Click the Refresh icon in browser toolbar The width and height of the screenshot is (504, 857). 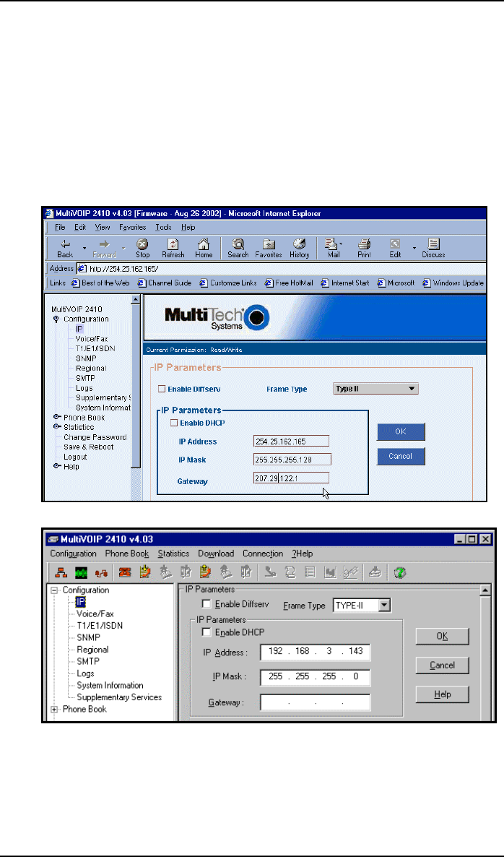click(x=173, y=248)
